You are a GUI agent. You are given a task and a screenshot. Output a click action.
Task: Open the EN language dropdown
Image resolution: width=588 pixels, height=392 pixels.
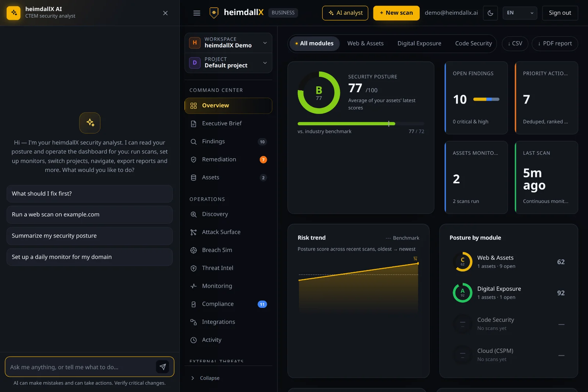520,13
